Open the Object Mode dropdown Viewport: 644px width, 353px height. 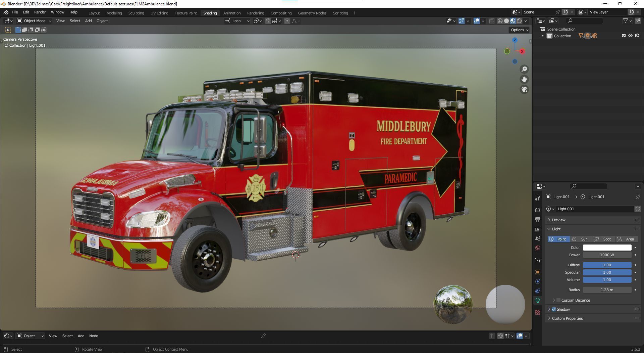34,21
